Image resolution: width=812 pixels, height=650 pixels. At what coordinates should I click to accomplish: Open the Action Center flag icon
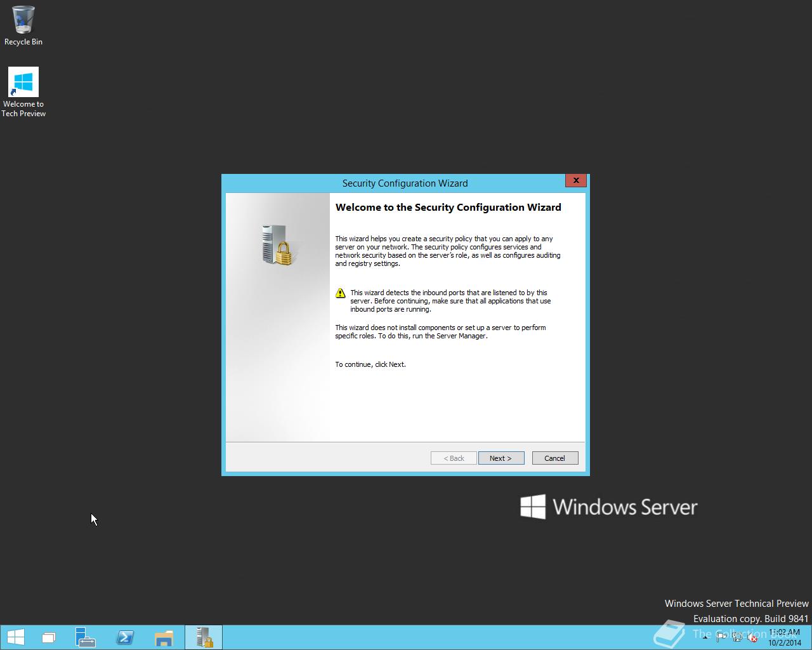point(722,637)
